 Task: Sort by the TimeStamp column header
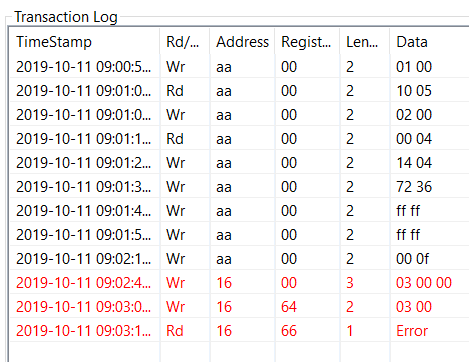[x=85, y=42]
